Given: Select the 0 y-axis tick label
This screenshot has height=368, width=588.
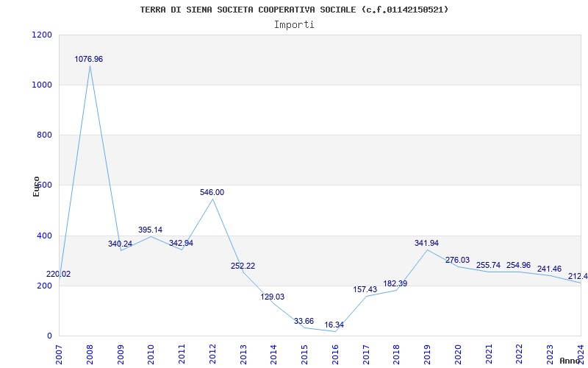Looking at the screenshot, I should pyautogui.click(x=49, y=336).
